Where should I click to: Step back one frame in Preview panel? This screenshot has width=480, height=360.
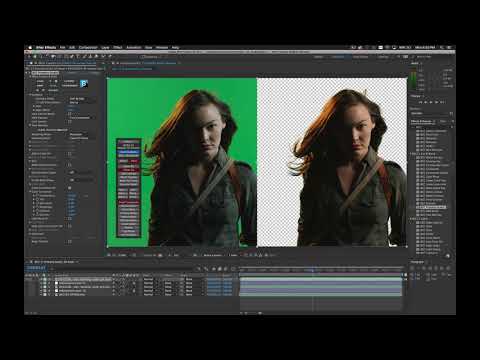point(426,102)
